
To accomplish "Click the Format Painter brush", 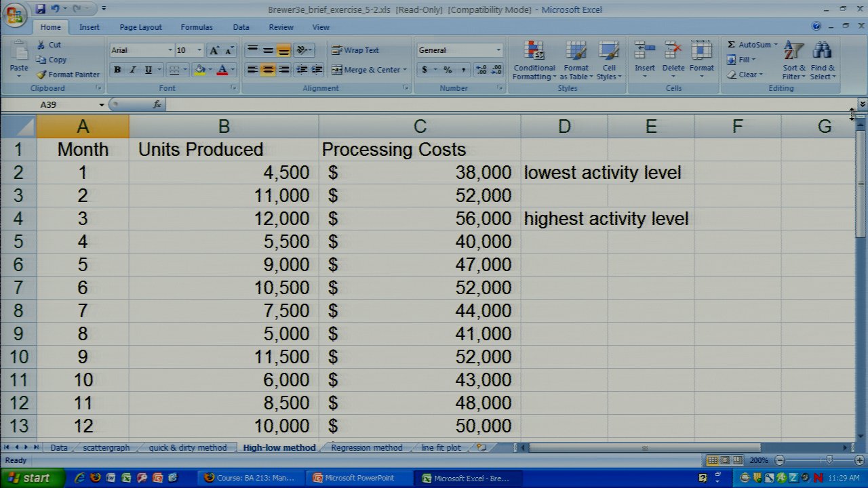I will coord(42,75).
